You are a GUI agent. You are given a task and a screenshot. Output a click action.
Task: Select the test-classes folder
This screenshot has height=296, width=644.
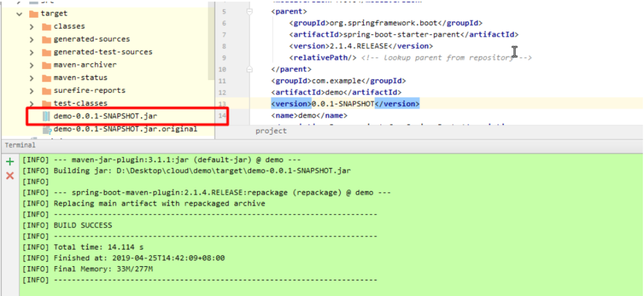(x=80, y=103)
